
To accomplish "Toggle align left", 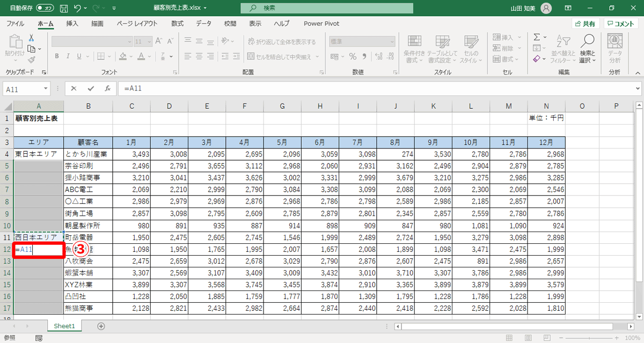I will click(x=188, y=56).
